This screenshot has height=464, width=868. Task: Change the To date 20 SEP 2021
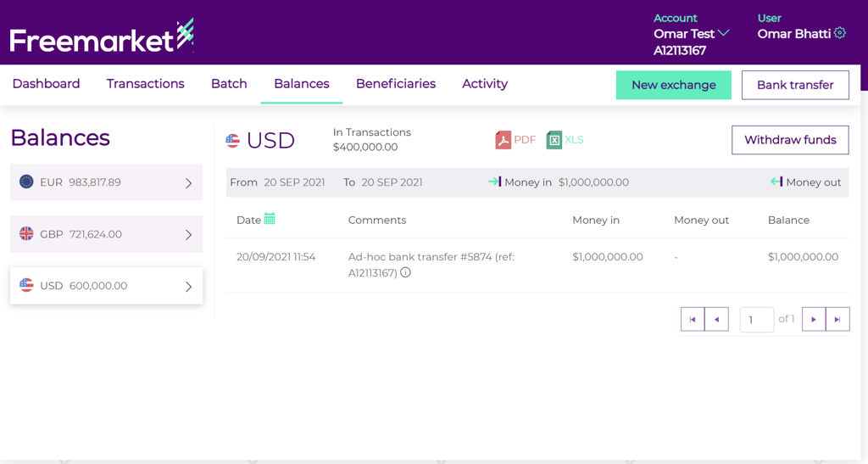pos(392,182)
